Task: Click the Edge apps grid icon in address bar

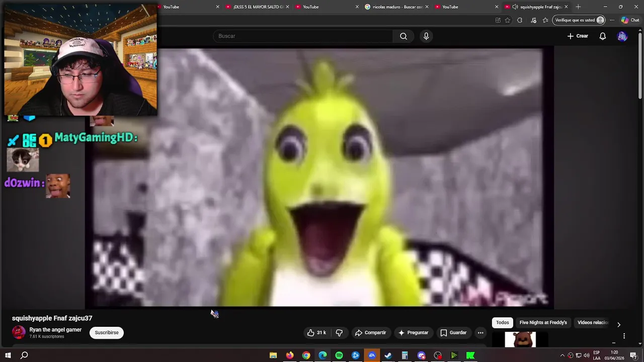Action: [x=498, y=20]
